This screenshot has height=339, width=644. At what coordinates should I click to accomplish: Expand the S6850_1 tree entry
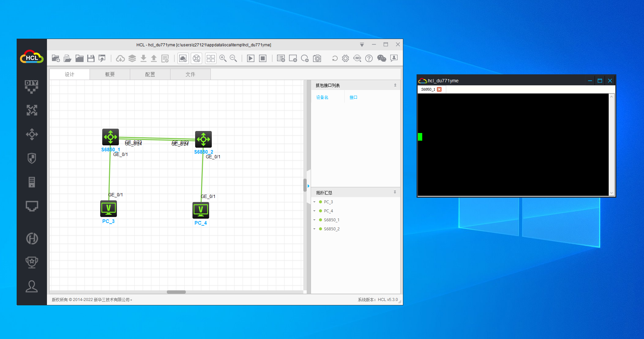(x=314, y=220)
